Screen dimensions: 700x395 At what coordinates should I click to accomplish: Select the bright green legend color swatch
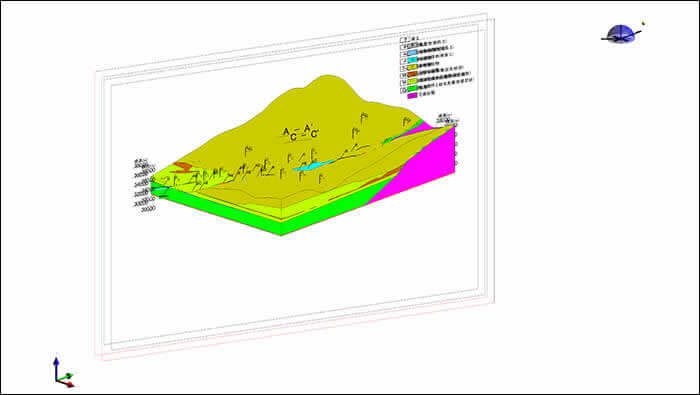tap(412, 88)
